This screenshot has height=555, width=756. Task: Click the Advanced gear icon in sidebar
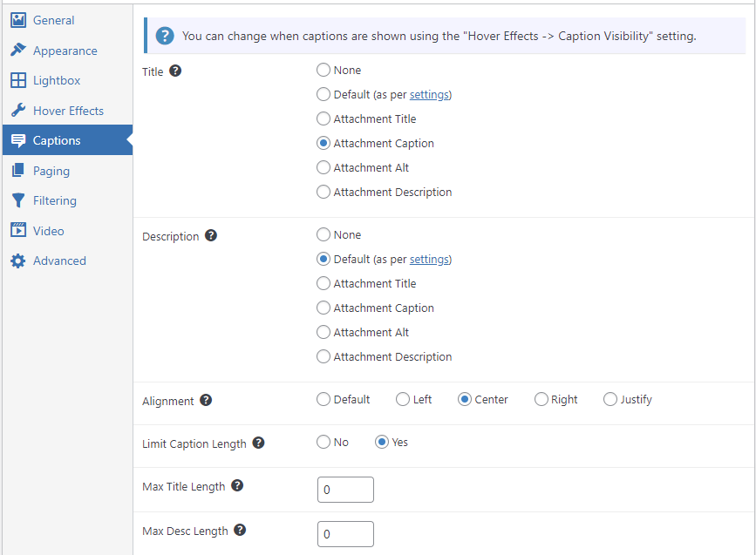[18, 261]
